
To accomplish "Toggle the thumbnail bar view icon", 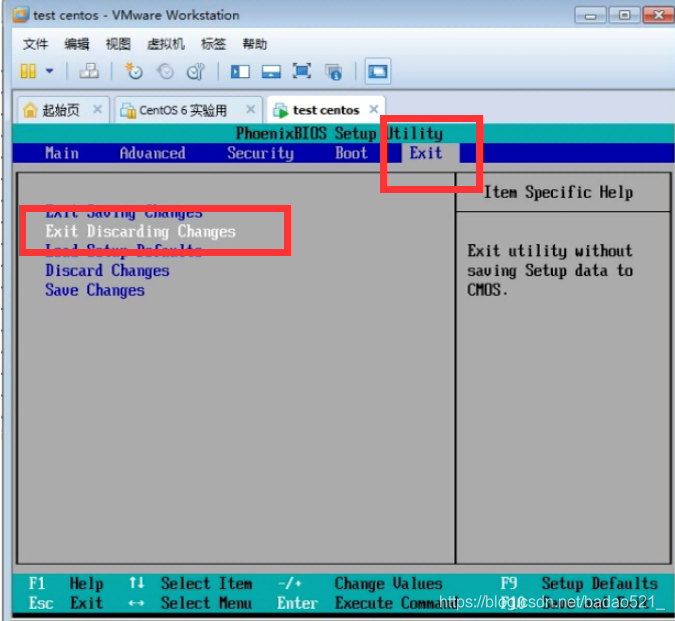I will 271,71.
